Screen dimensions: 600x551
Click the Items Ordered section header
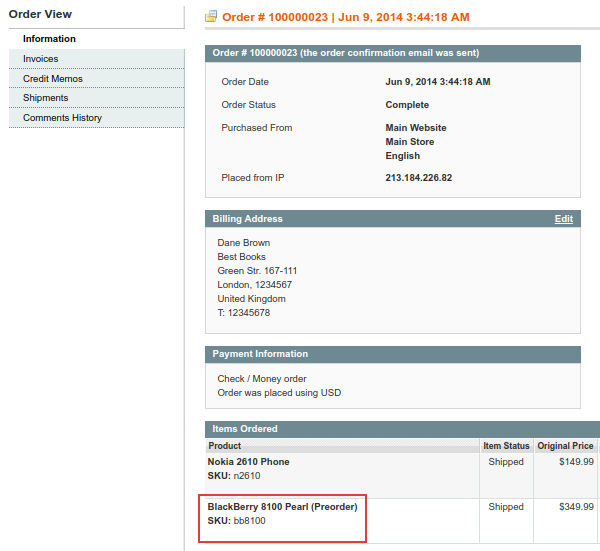245,429
